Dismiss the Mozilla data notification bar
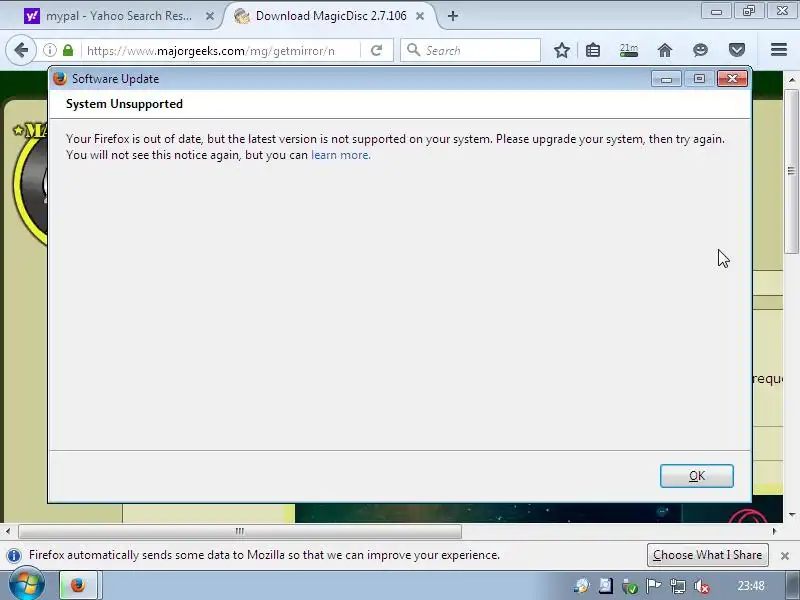The height and width of the screenshot is (600, 800). 785,556
